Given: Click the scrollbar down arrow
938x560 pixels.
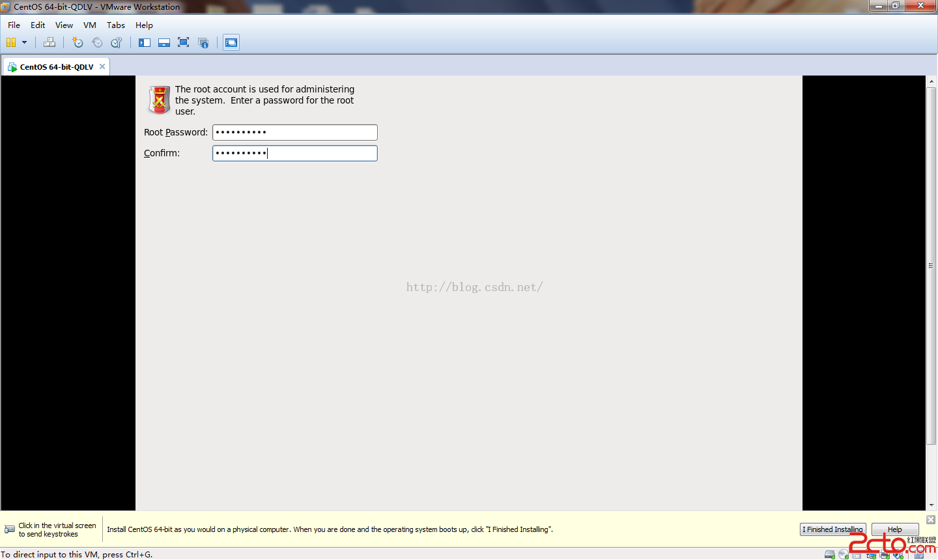Looking at the screenshot, I should tap(931, 505).
